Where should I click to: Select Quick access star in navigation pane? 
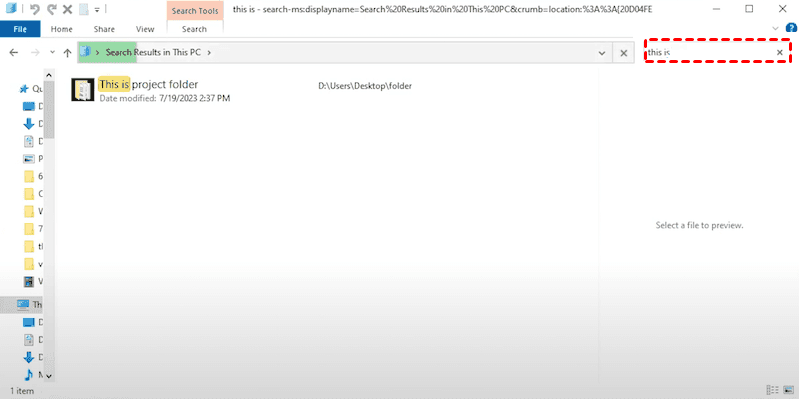pos(23,89)
